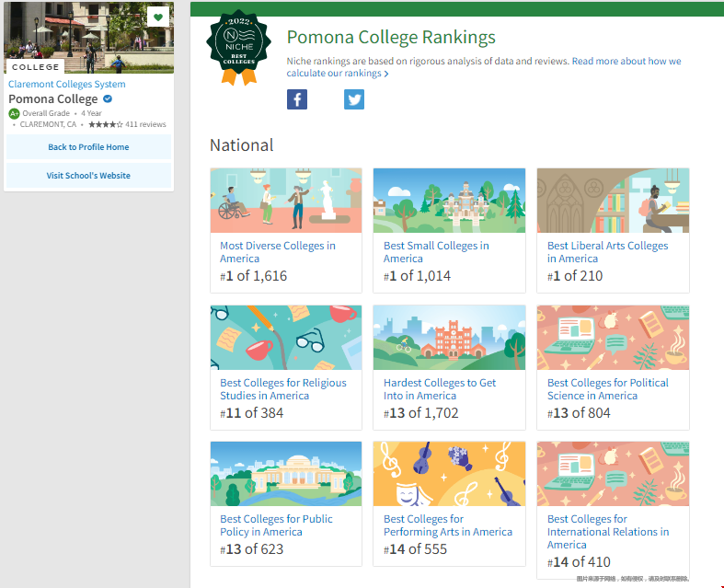Share rankings via the Twitter icon
This screenshot has width=724, height=588.
354,99
